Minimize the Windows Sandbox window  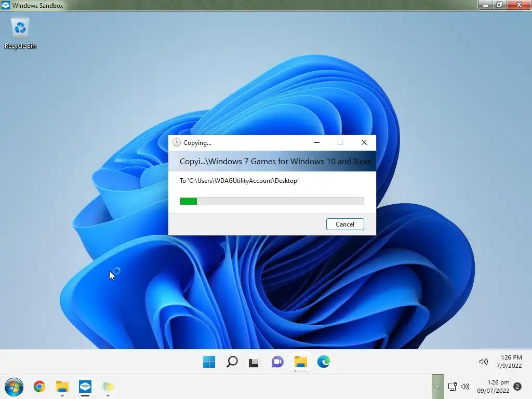click(x=486, y=5)
